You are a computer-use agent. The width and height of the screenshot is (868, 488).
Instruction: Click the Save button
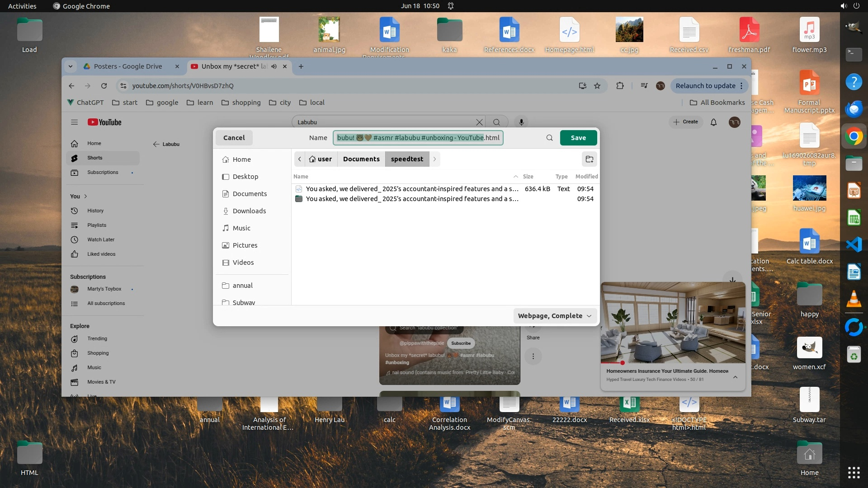(578, 138)
